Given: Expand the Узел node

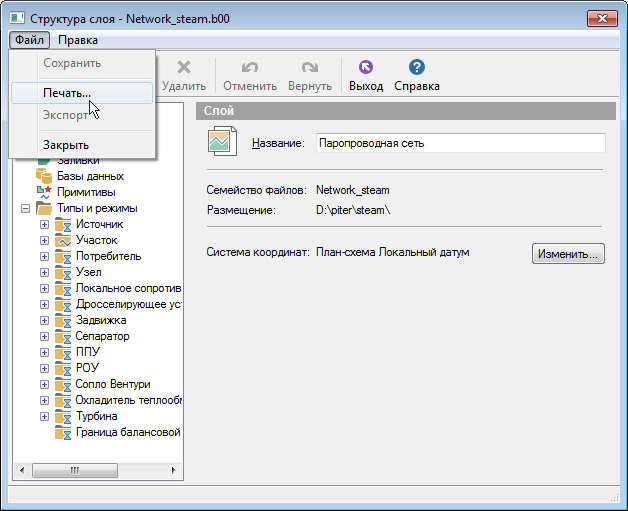Looking at the screenshot, I should (44, 273).
